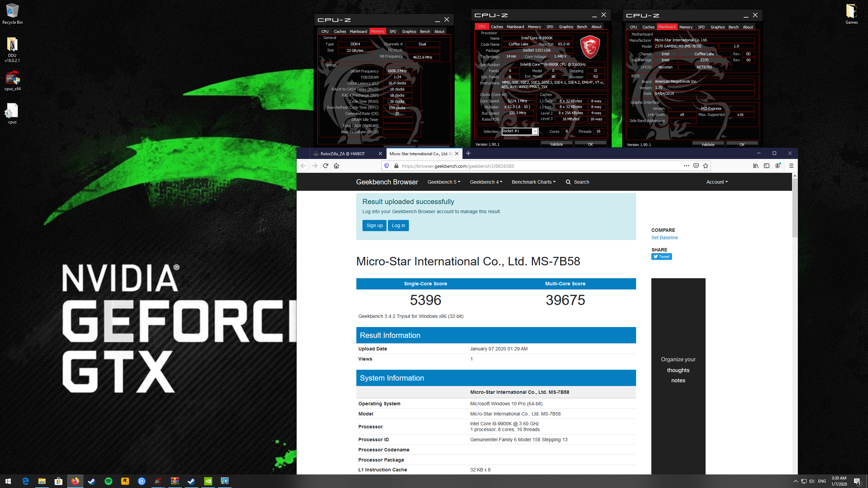
Task: Close the HWBOT browser tab
Action: [380, 154]
